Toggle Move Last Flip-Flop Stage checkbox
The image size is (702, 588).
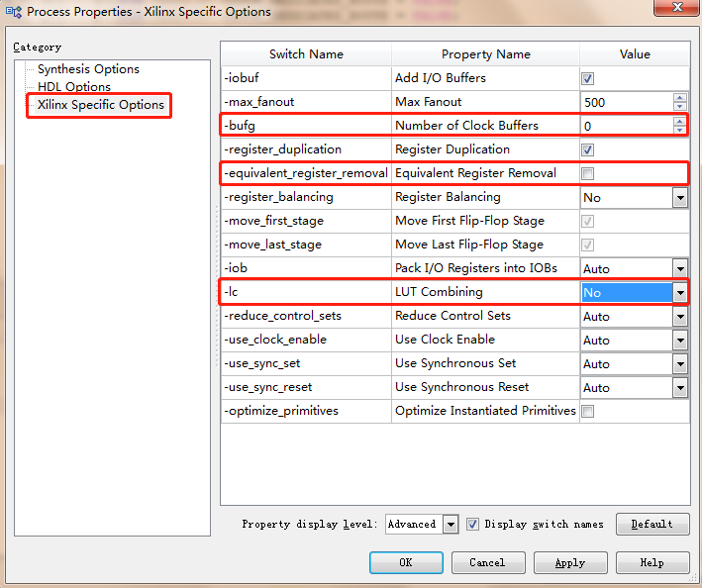(587, 245)
